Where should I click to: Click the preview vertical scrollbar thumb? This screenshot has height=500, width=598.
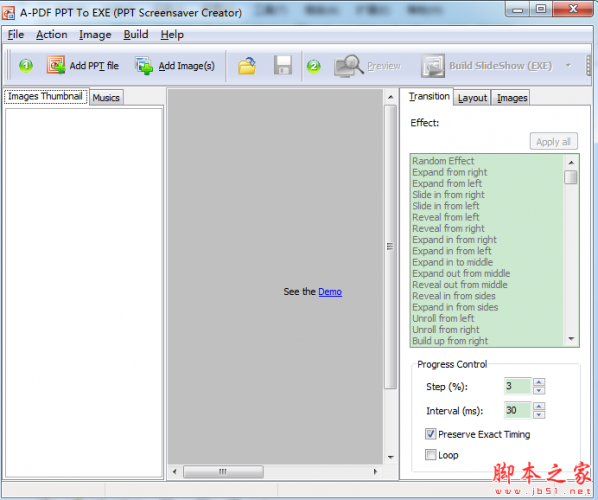click(390, 247)
